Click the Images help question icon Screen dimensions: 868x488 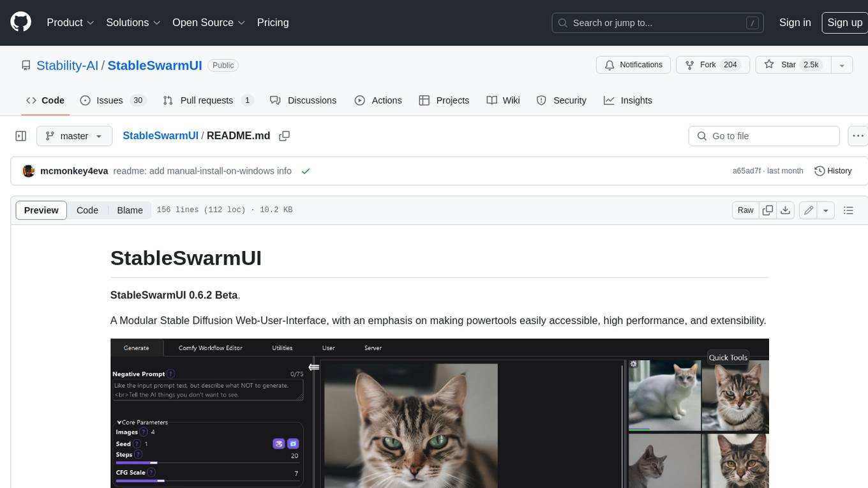(144, 432)
